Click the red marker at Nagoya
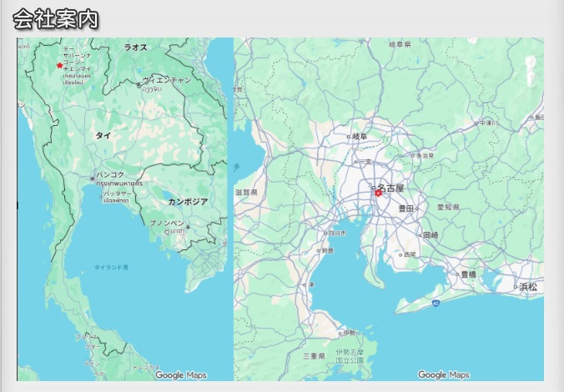This screenshot has width=564, height=392. coord(378,193)
